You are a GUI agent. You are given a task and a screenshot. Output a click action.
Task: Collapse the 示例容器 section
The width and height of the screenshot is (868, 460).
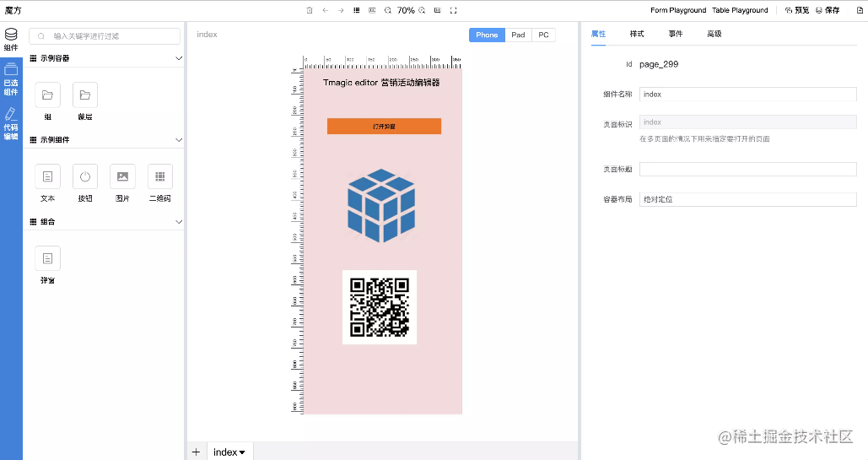pyautogui.click(x=179, y=58)
